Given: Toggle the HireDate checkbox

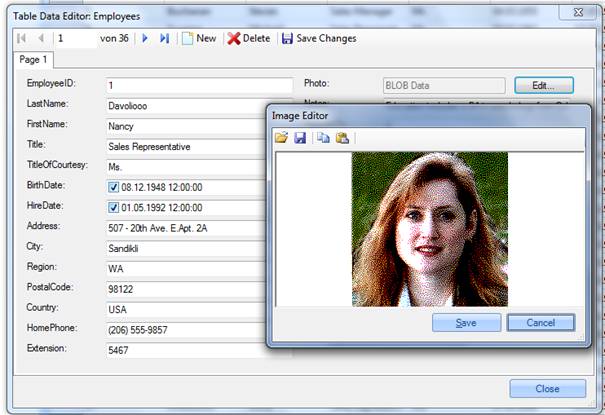Looking at the screenshot, I should [113, 208].
